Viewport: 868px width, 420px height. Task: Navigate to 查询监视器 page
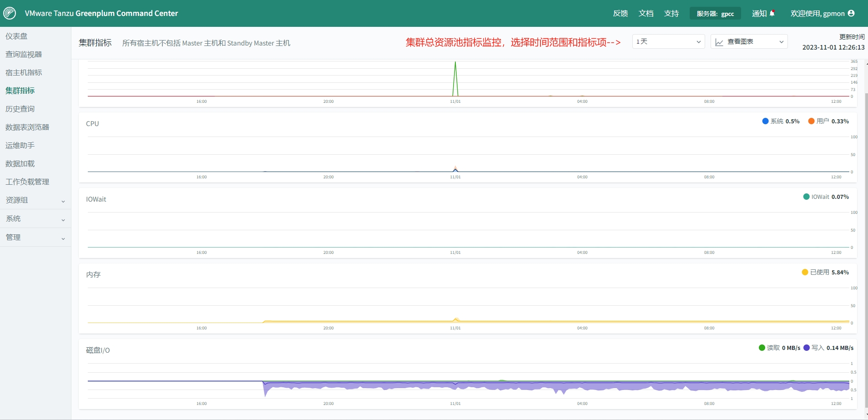pyautogui.click(x=23, y=54)
